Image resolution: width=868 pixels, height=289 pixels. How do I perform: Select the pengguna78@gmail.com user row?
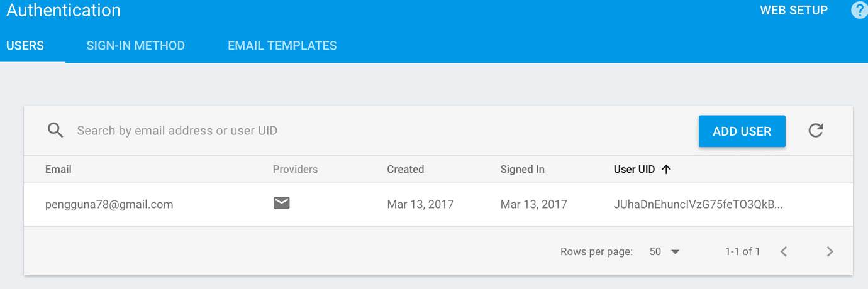click(x=109, y=204)
